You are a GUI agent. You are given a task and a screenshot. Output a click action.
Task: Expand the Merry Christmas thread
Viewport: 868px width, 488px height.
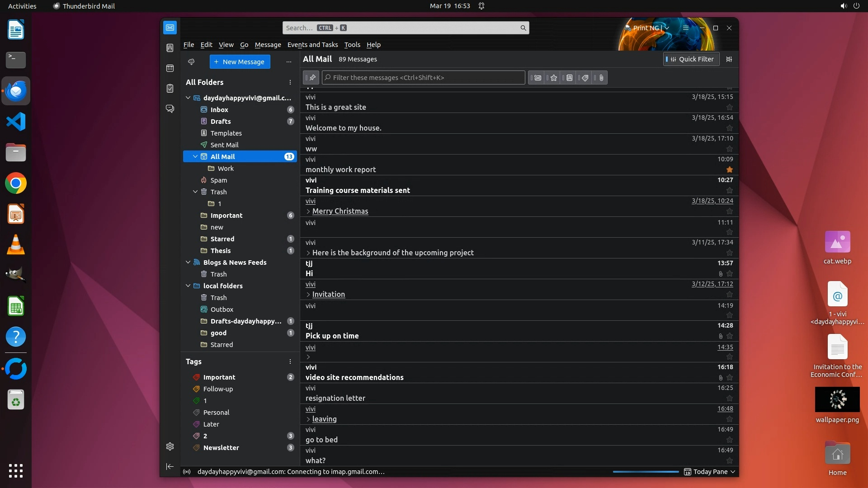click(308, 211)
